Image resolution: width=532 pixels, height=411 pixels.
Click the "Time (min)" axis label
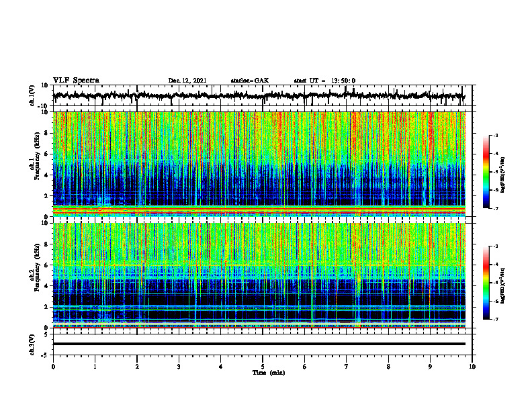[x=269, y=373]
